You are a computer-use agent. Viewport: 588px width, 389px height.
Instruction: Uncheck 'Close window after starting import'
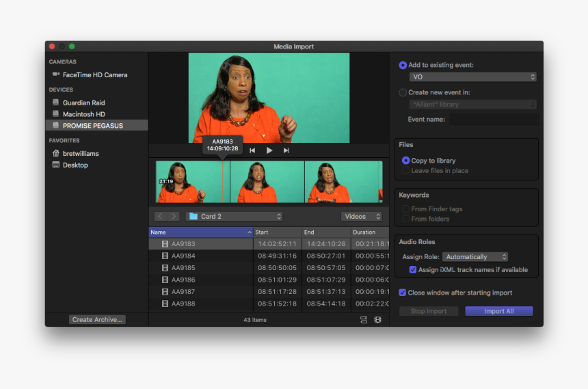(403, 293)
